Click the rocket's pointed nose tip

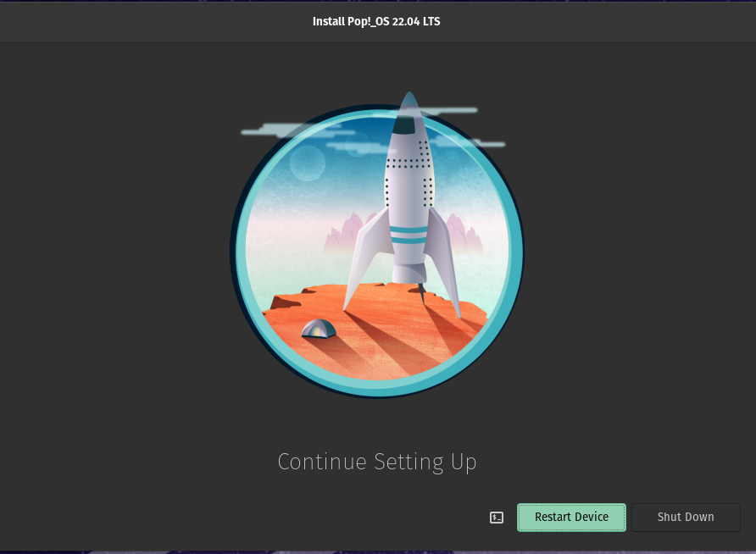409,99
